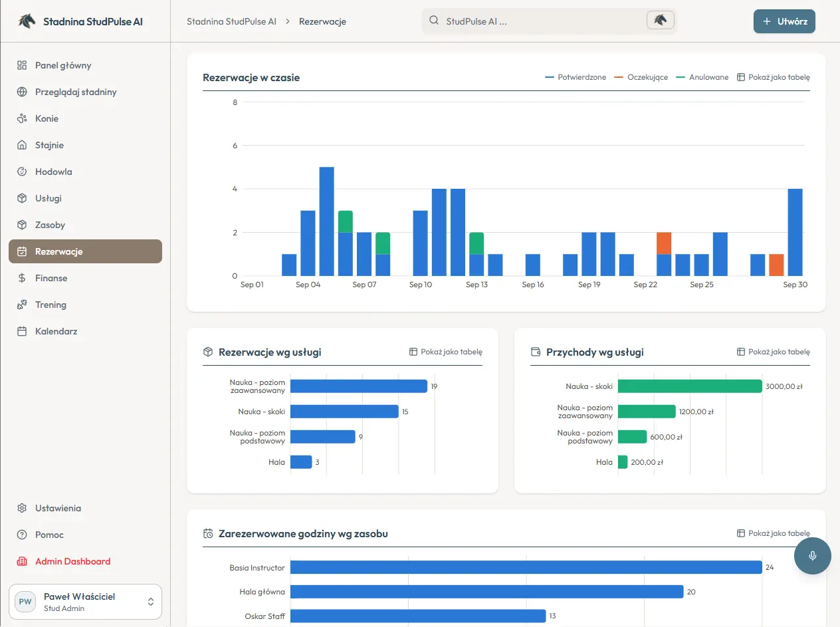Click the Basia Instructor hours bar

pyautogui.click(x=526, y=567)
